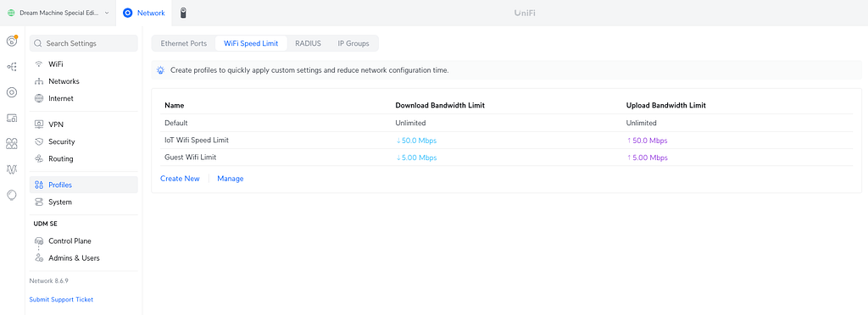This screenshot has width=868, height=315.
Task: Open Routing settings in sidebar
Action: coord(84,158)
